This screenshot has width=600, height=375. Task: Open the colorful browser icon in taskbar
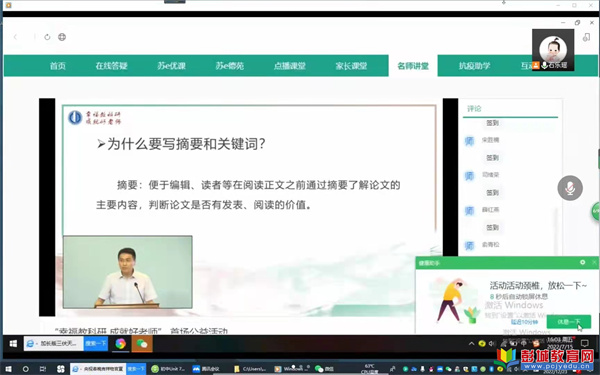pyautogui.click(x=120, y=344)
